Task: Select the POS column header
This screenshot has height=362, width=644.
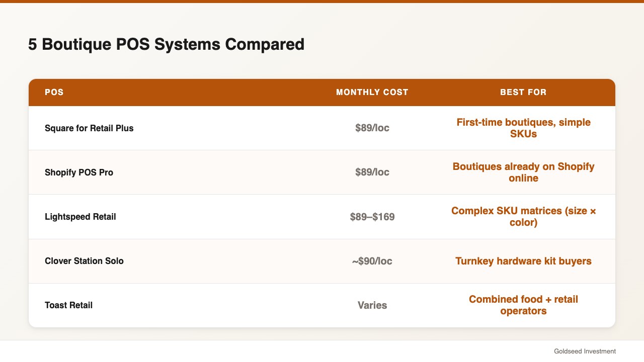Action: 54,93
